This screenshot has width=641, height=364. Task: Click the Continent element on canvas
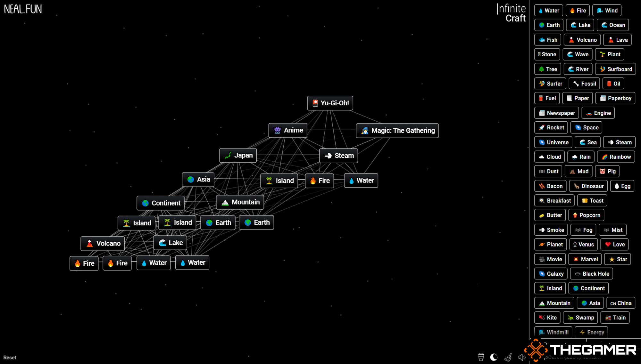161,203
